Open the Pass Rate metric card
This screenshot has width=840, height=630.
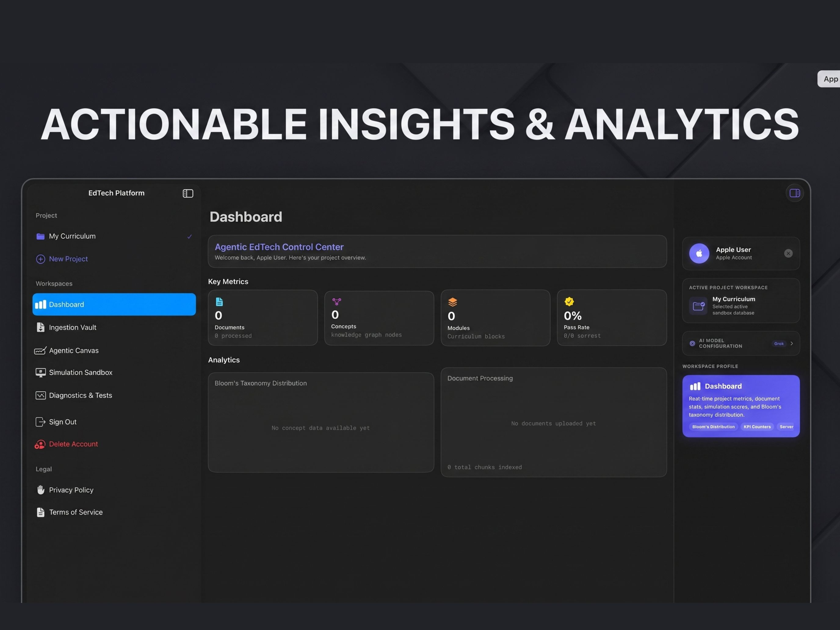pyautogui.click(x=611, y=317)
